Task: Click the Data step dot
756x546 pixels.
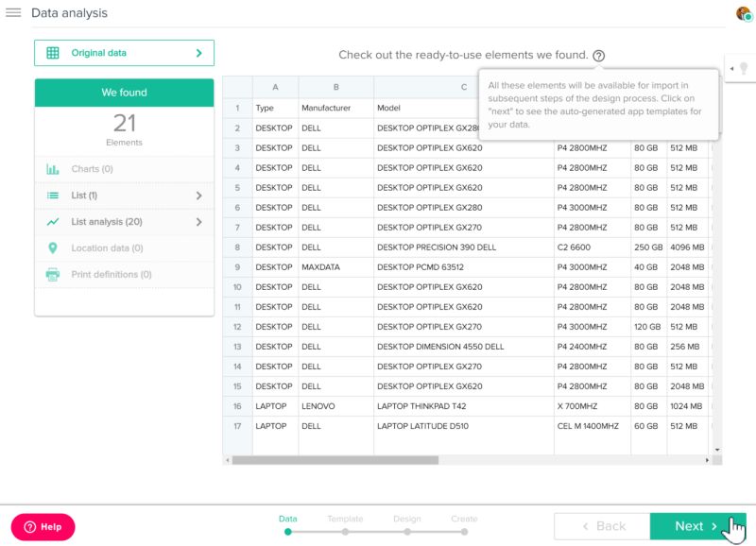Action: point(287,532)
